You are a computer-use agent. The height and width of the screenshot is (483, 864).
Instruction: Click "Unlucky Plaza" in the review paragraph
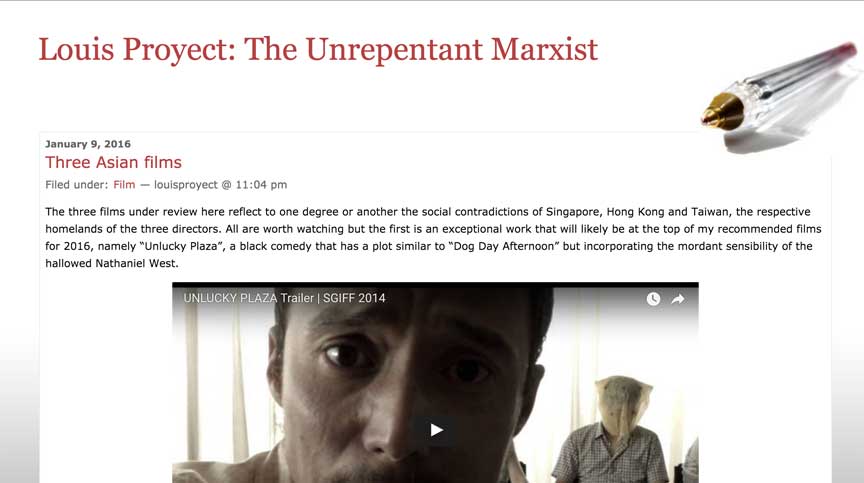coord(183,246)
